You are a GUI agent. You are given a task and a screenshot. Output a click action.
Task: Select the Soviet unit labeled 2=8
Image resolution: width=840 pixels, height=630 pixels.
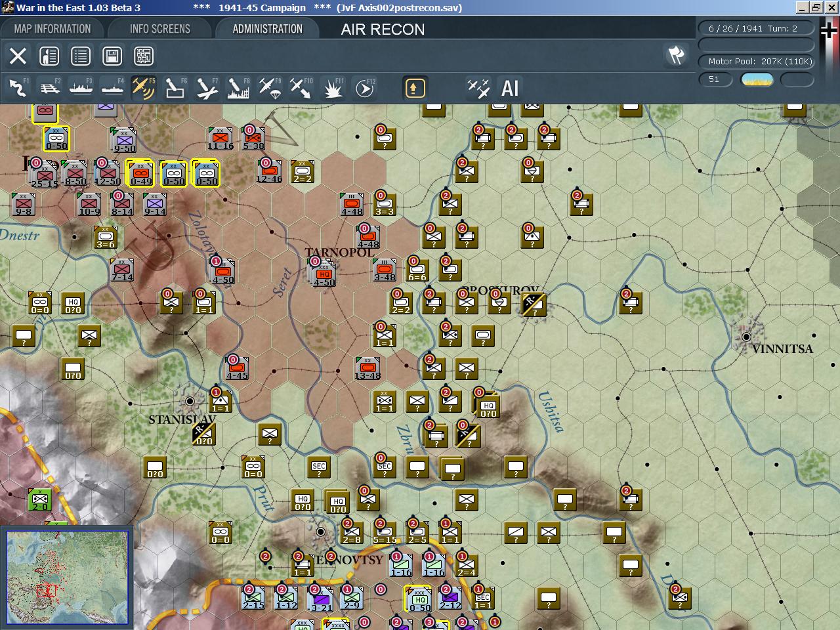coord(352,532)
